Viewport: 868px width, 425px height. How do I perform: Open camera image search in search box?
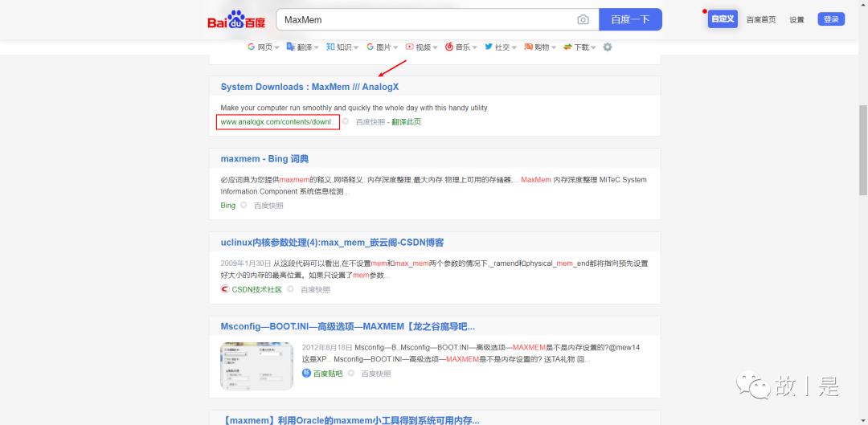tap(583, 20)
